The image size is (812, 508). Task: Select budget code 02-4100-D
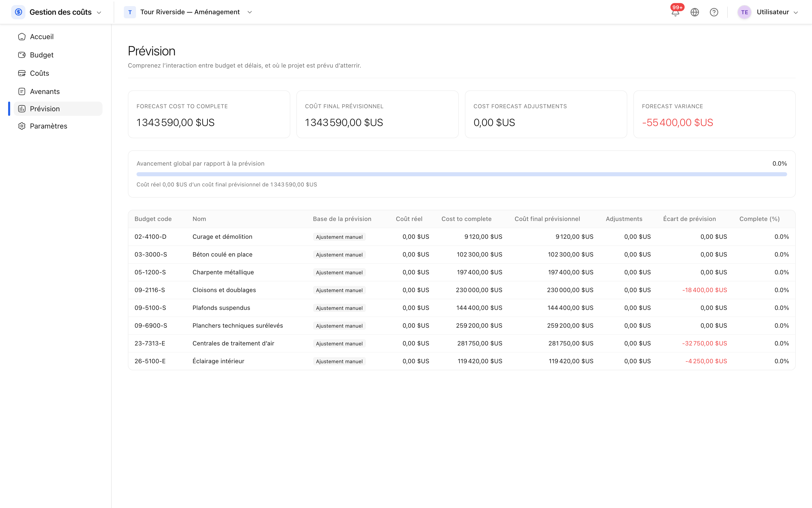coord(150,236)
